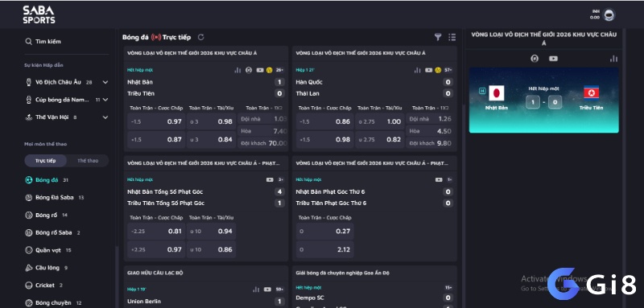644x308 pixels.
Task: Click stats bar icon in right panel
Action: 613,59
